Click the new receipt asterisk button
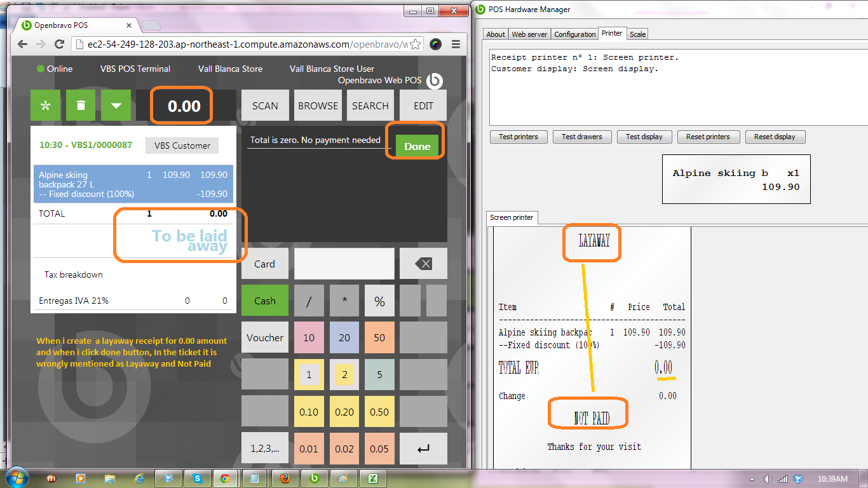The image size is (868, 488). [x=46, y=105]
